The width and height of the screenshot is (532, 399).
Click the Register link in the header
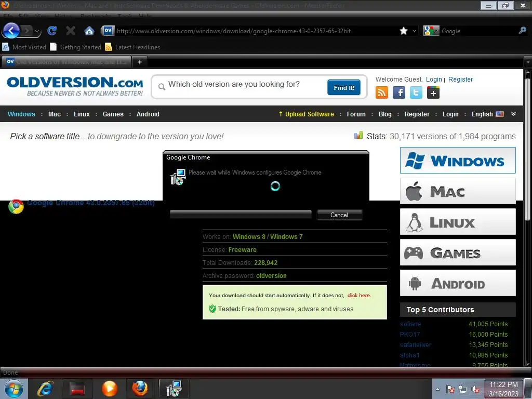tap(460, 79)
